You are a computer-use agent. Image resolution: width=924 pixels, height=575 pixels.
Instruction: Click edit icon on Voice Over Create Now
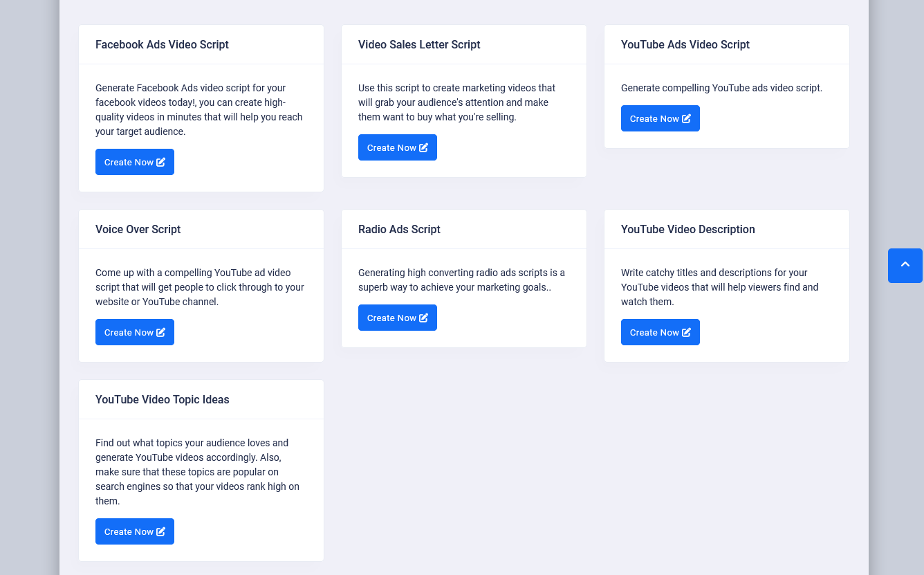[161, 332]
